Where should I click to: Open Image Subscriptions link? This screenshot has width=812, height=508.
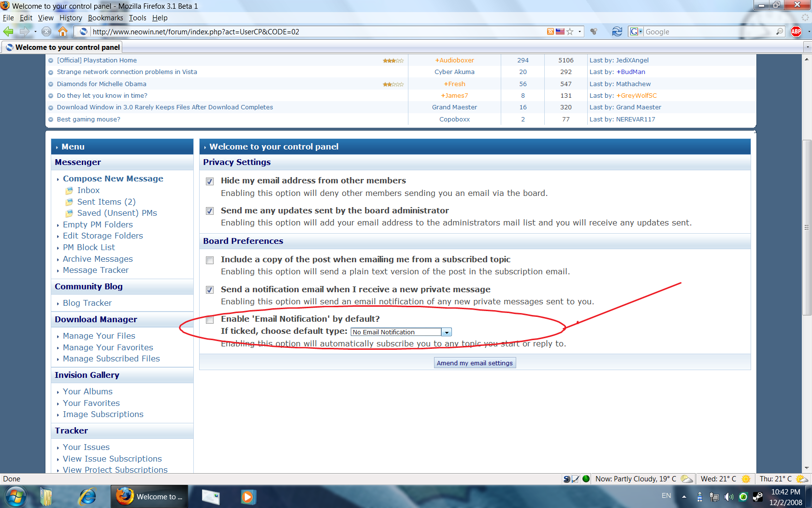tap(103, 414)
